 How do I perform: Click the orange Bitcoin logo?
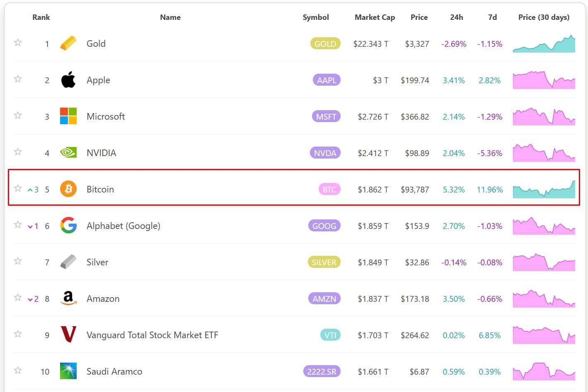[68, 189]
